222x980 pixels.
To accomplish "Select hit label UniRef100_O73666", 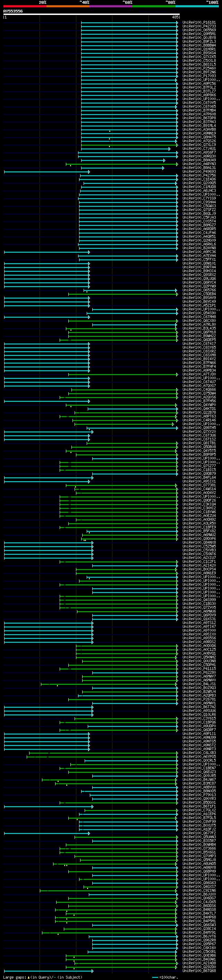I will click(199, 848).
